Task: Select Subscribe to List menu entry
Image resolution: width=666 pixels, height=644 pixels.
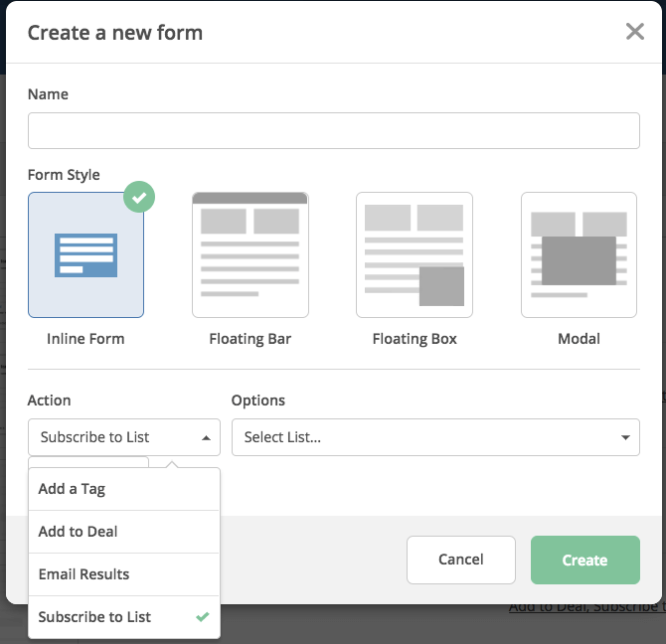Action: pyautogui.click(x=124, y=617)
